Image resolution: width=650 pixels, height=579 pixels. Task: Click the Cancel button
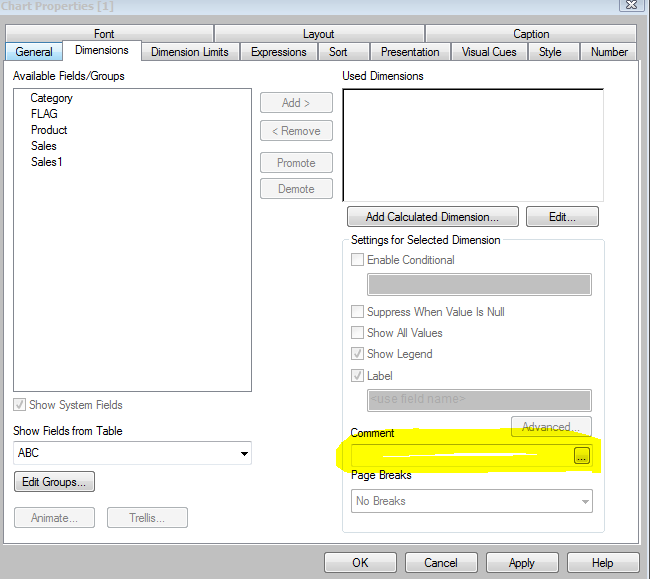click(441, 562)
